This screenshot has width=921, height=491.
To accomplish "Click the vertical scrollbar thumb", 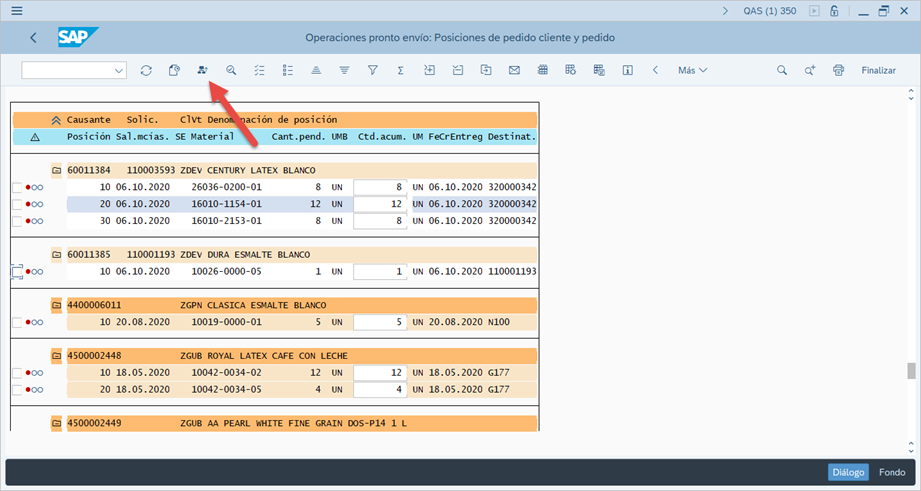I will click(x=910, y=371).
